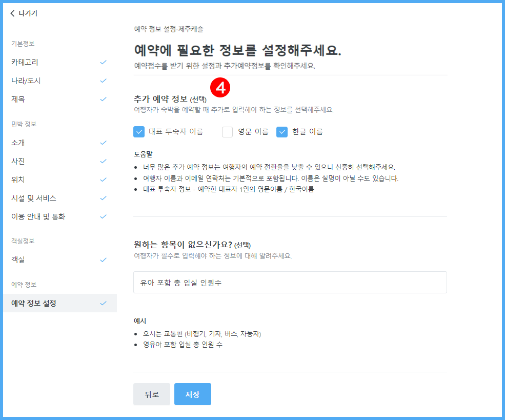Click the checkmark icon beside 카테고리
The image size is (505, 420).
103,62
